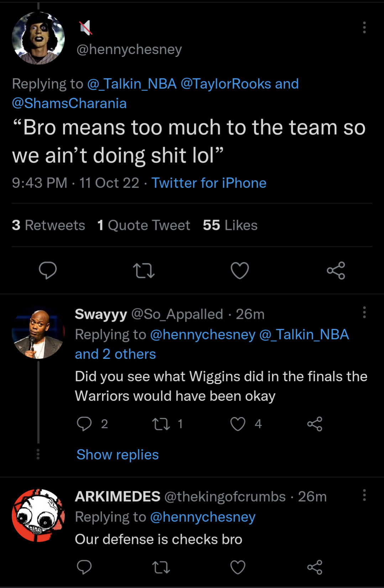Screen dimensions: 384x588
Task: Share the main tweet
Action: [x=336, y=271]
